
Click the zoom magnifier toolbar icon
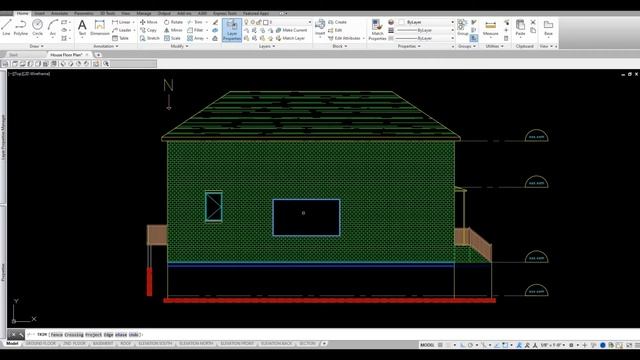coord(106,64)
